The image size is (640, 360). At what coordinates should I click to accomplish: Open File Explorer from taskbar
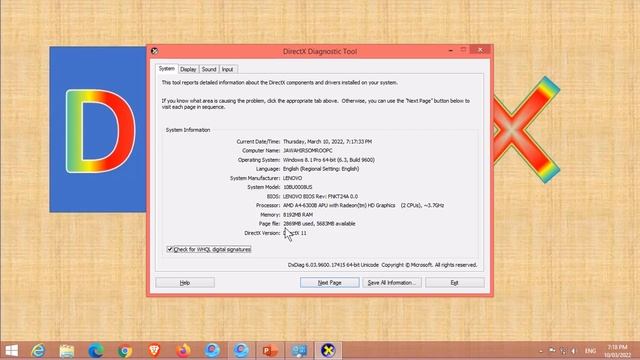tap(67, 351)
